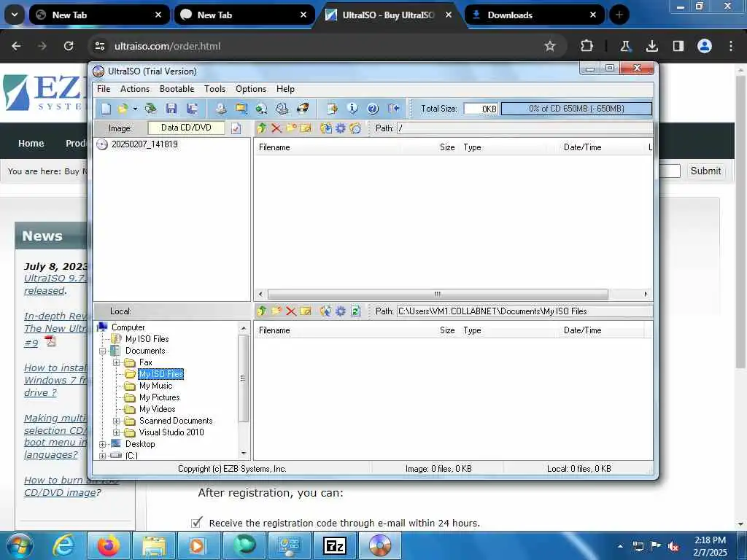Open the Options menu
This screenshot has width=747, height=560.
pos(251,89)
